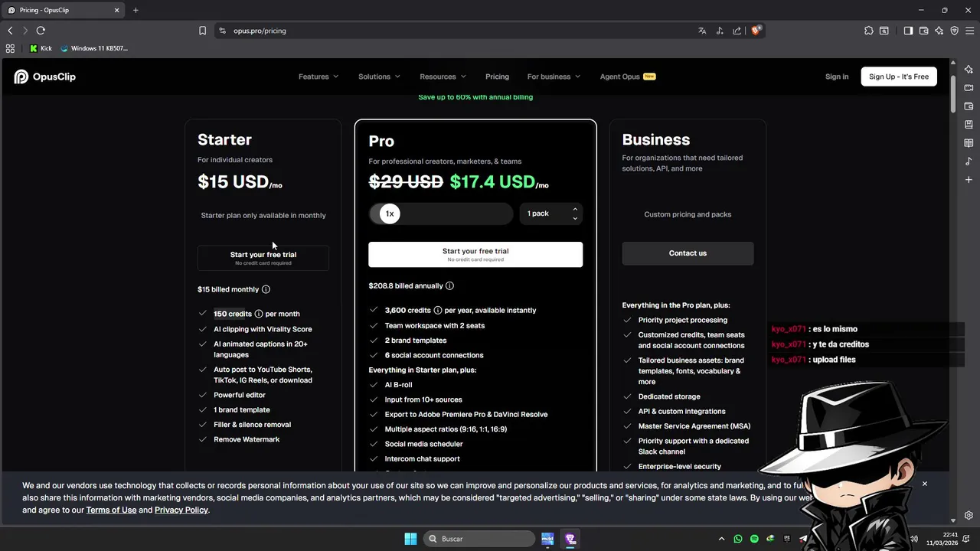980x551 pixels.
Task: Open Privacy Policy link
Action: coord(181,510)
